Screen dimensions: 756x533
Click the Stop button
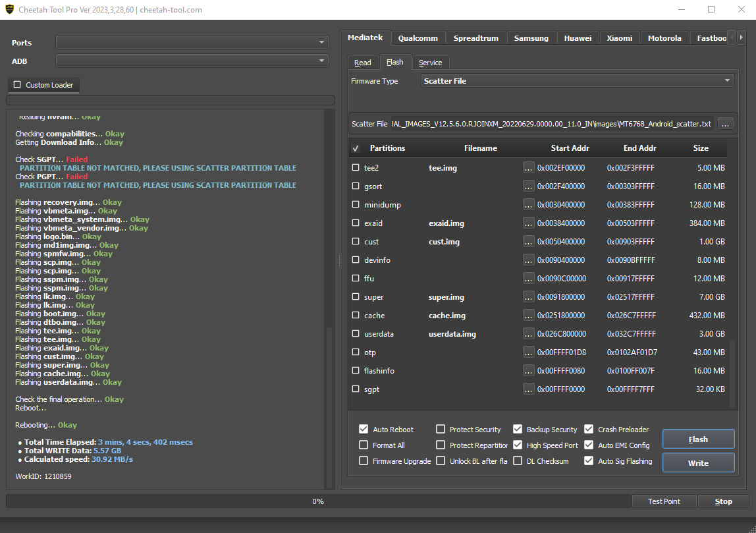(723, 501)
